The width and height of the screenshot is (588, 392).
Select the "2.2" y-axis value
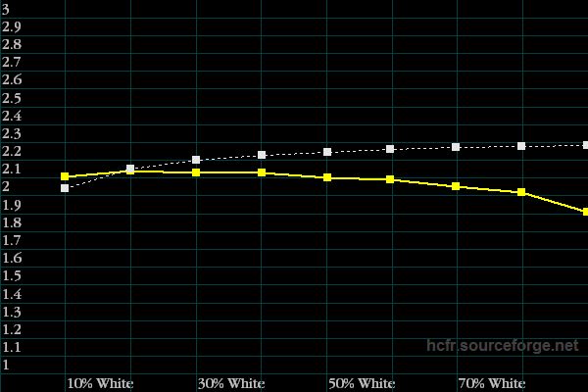12,151
